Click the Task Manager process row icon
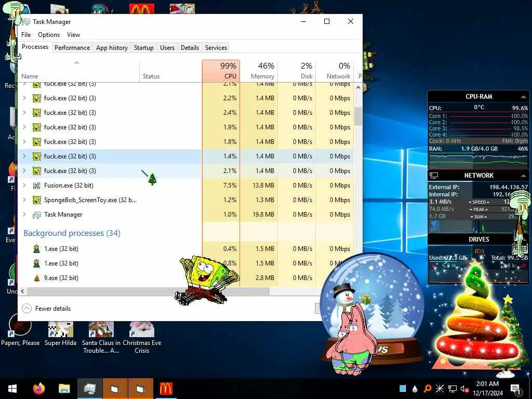 click(x=37, y=215)
